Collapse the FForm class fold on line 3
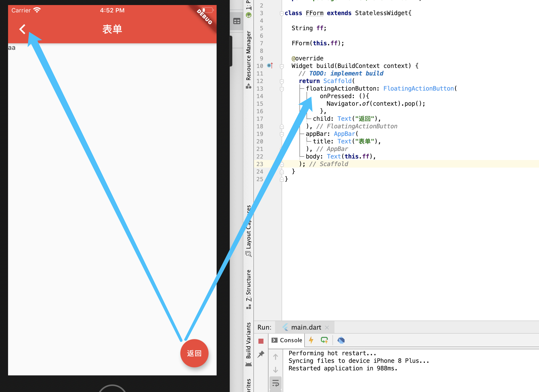Viewport: 539px width, 392px height. tap(282, 13)
